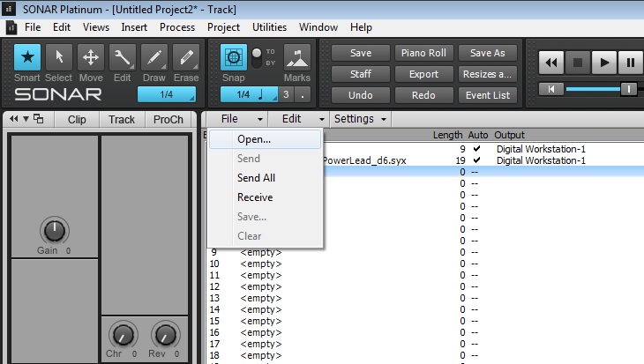Toggle the triplet 3 snap button
Screen dimensions: 644x364
pos(286,95)
